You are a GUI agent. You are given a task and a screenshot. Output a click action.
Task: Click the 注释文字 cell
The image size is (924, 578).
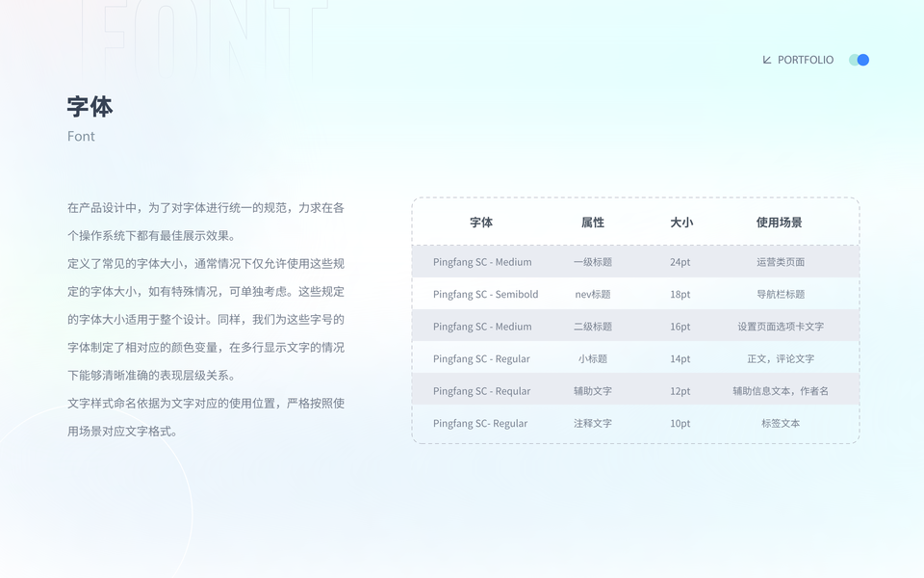(x=593, y=424)
